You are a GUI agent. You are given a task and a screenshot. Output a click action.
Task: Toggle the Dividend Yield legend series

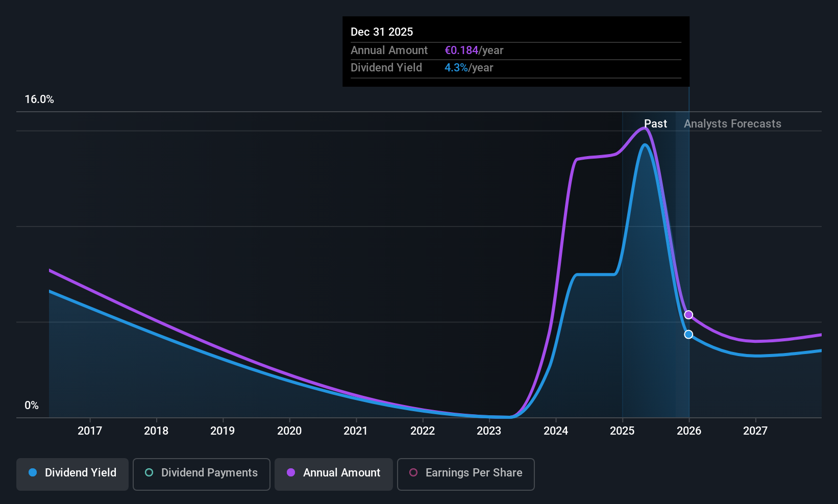[x=72, y=474]
